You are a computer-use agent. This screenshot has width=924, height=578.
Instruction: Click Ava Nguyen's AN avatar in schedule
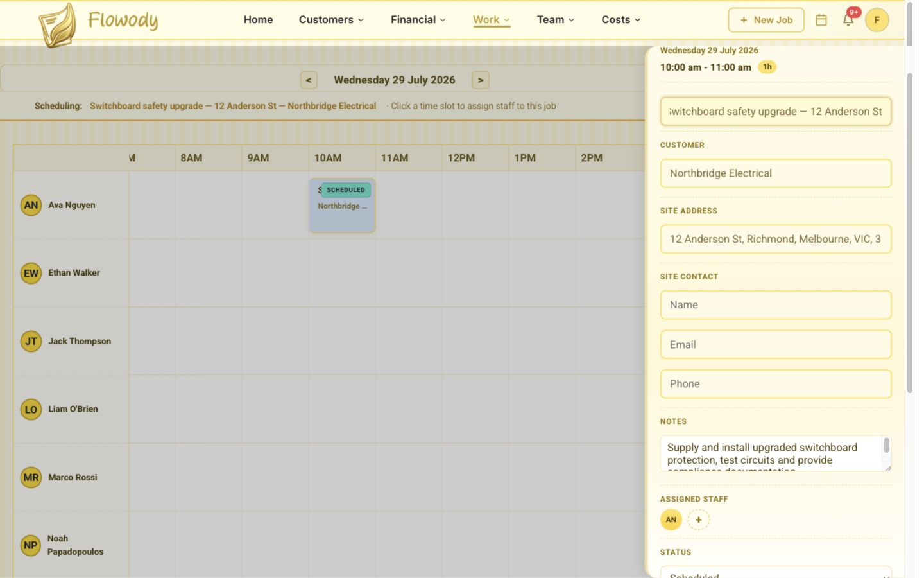pyautogui.click(x=31, y=205)
